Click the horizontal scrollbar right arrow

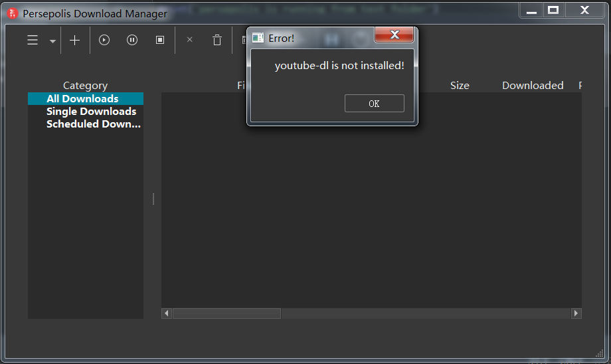coord(576,314)
